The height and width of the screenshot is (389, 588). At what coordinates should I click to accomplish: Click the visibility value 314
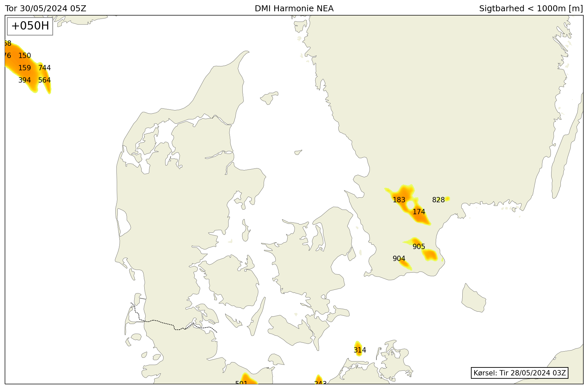point(360,350)
